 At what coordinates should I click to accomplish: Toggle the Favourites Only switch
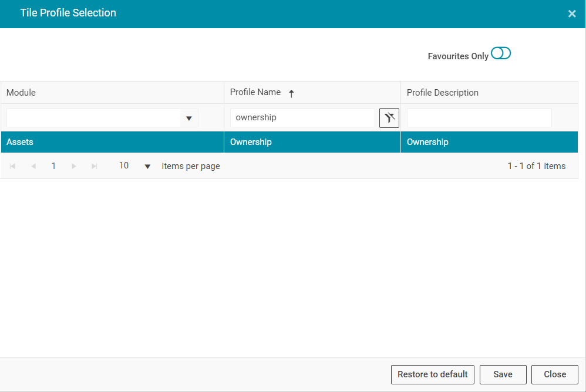point(501,53)
